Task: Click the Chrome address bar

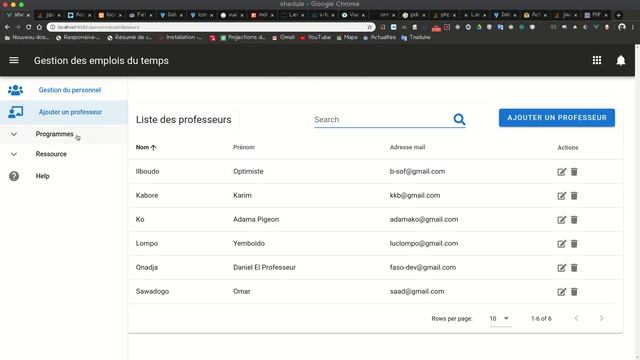Action: (x=210, y=27)
